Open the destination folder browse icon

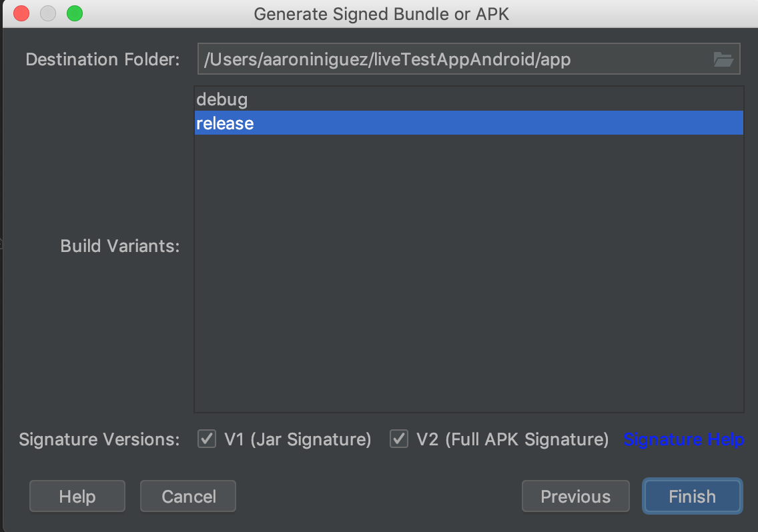coord(723,60)
